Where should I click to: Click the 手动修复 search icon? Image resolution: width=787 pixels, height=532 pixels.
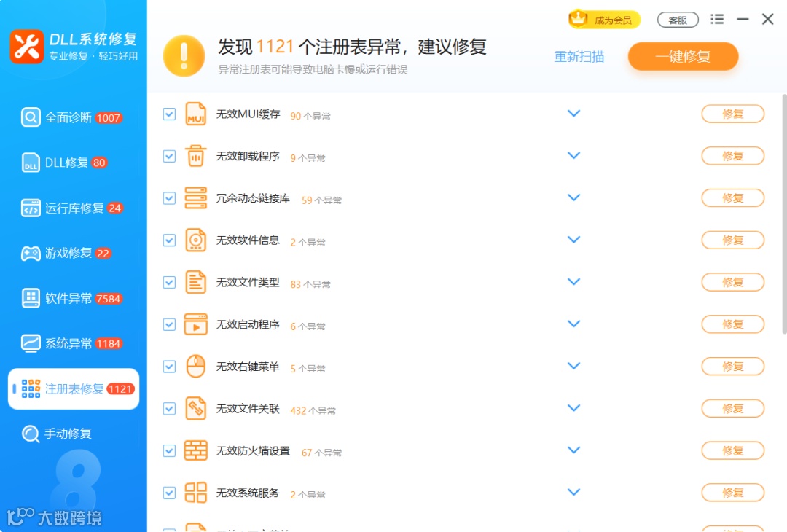point(31,434)
